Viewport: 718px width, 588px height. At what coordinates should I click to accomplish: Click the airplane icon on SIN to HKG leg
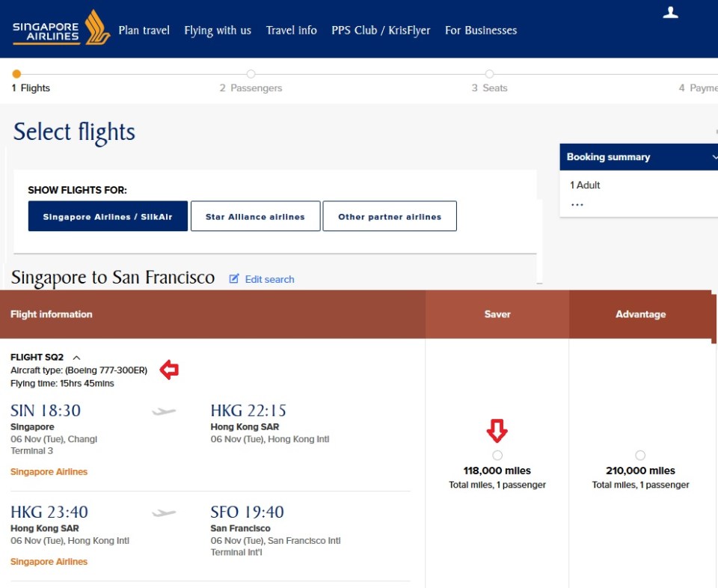164,411
